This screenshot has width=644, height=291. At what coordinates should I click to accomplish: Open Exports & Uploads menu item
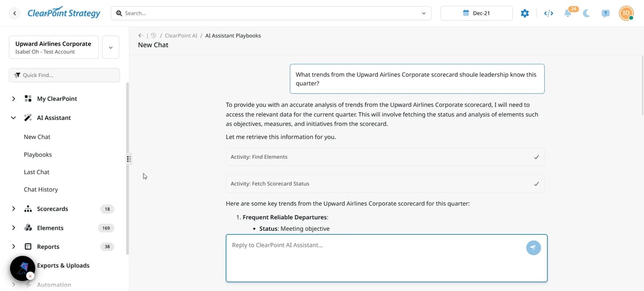pyautogui.click(x=63, y=266)
